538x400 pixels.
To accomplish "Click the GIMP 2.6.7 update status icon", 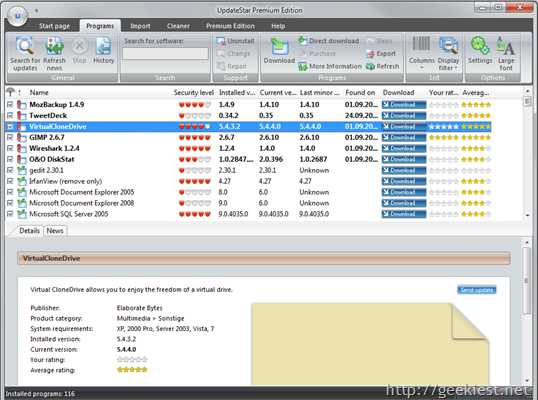I will 22,137.
